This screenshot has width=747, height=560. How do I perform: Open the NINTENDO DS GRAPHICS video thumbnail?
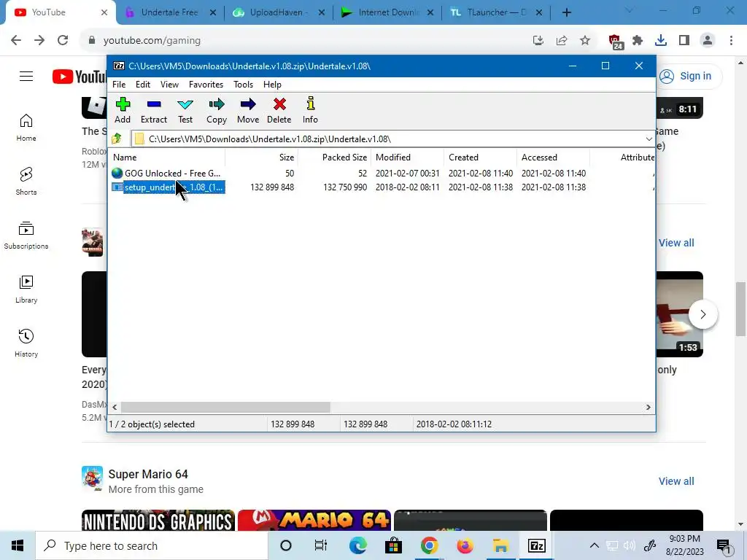tap(158, 521)
